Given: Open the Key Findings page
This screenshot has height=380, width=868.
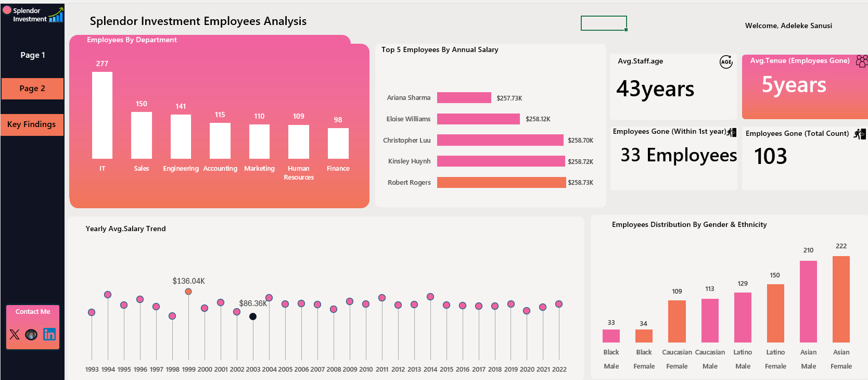Looking at the screenshot, I should (32, 124).
